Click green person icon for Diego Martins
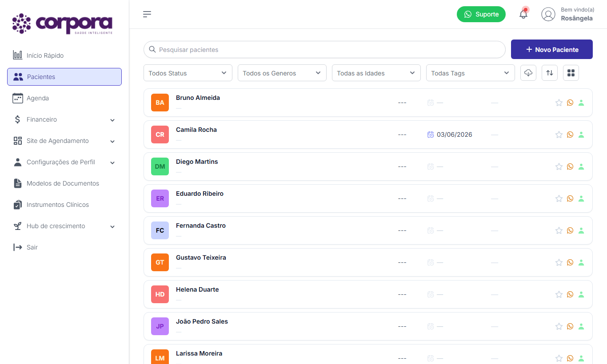The width and height of the screenshot is (607, 364). (x=581, y=166)
